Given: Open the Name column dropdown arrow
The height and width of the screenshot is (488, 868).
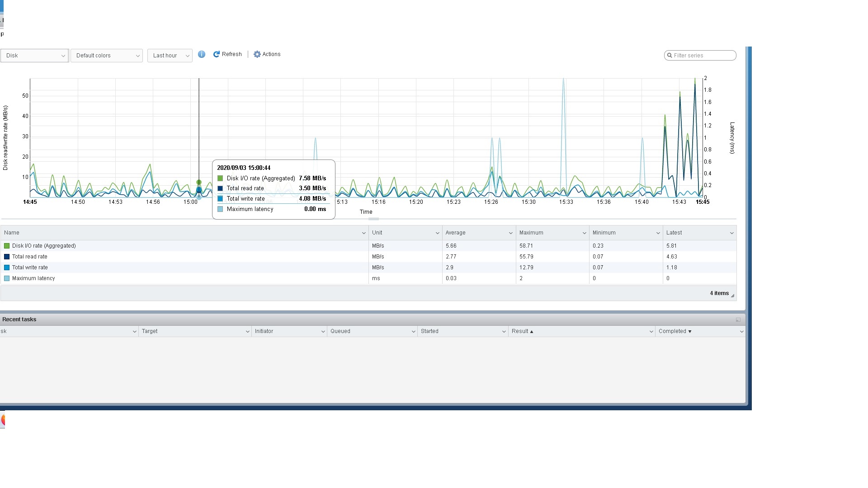Looking at the screenshot, I should (363, 233).
